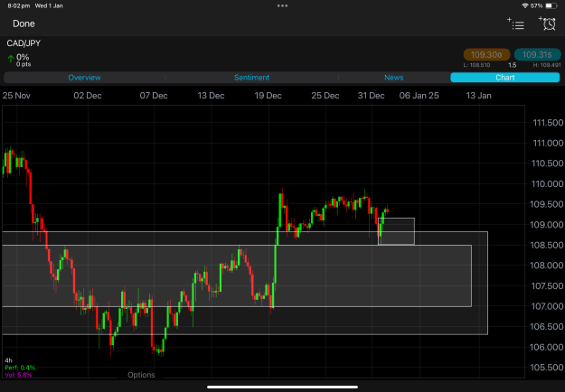The width and height of the screenshot is (565, 392).
Task: Tap the 0 pts change text
Action: point(24,64)
